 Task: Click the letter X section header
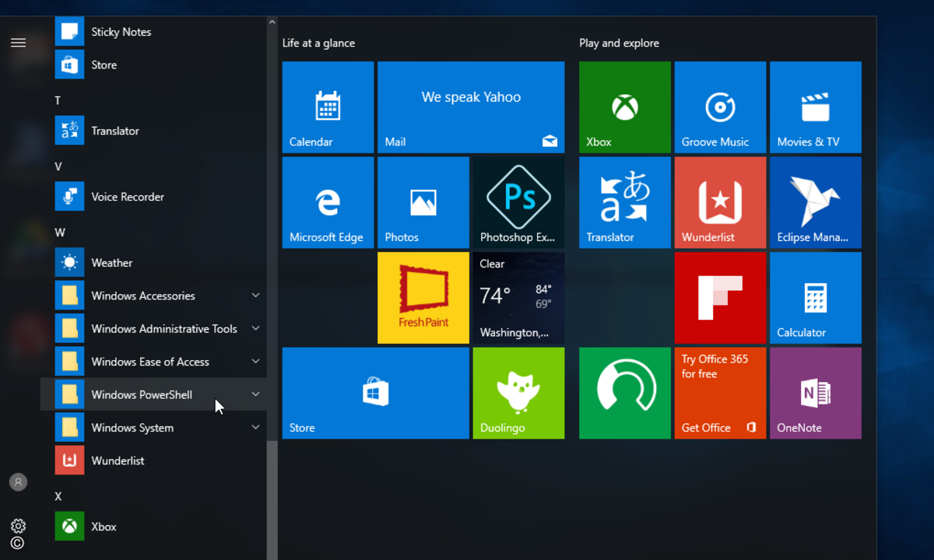(x=58, y=496)
